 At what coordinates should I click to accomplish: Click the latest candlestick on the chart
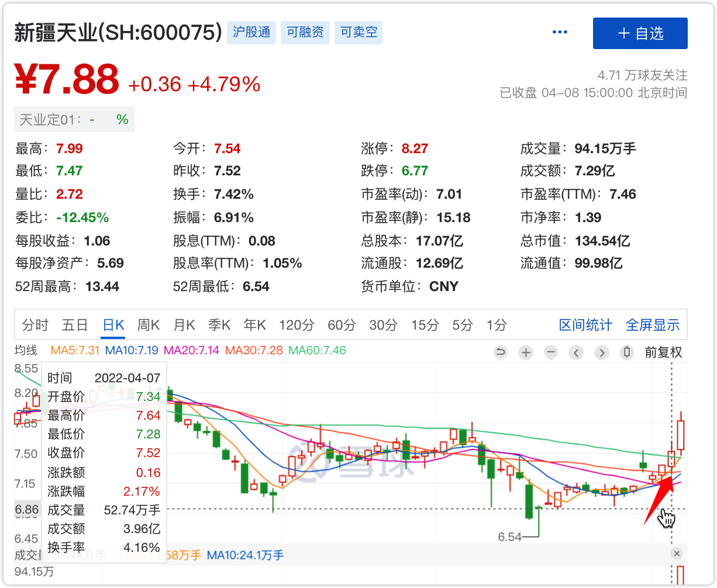pos(681,435)
